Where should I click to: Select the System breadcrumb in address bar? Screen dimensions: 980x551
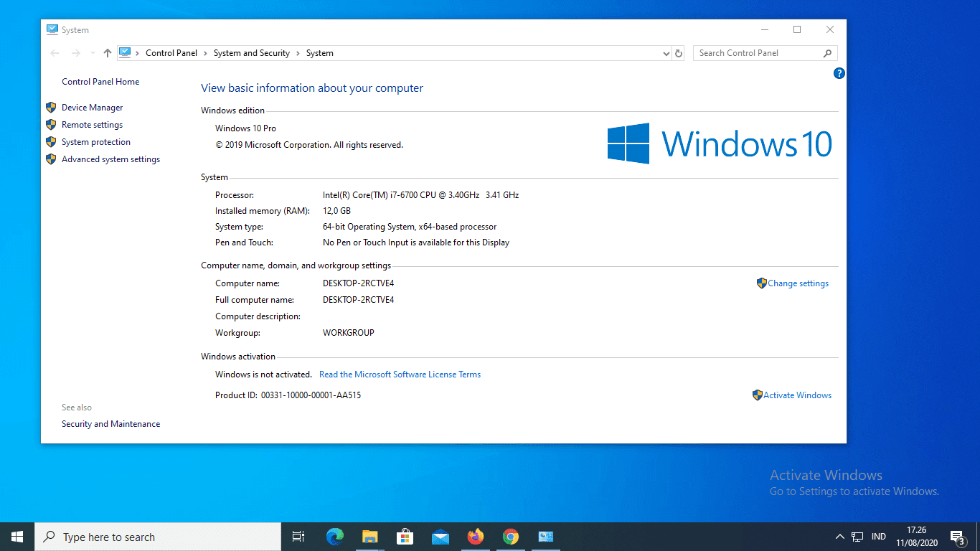320,53
